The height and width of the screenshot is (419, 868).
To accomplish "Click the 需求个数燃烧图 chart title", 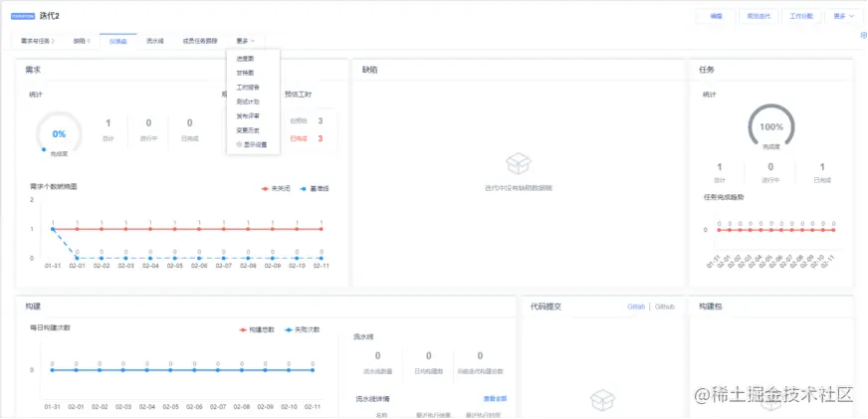I will click(x=54, y=186).
